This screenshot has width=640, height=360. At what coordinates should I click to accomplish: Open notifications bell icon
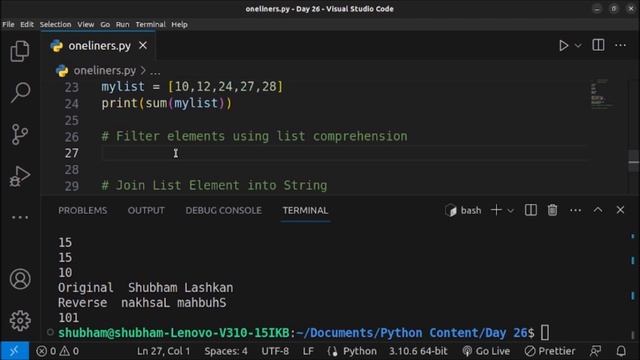(x=621, y=351)
